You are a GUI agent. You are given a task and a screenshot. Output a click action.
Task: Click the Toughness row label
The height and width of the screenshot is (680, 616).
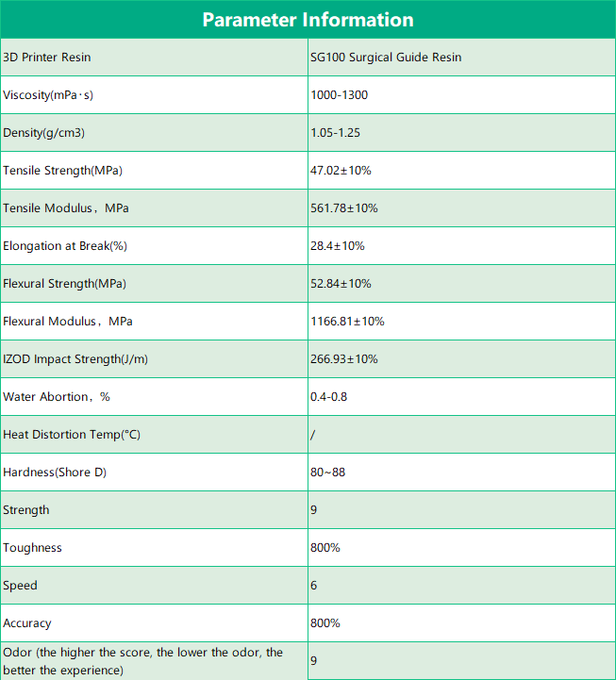tap(32, 548)
